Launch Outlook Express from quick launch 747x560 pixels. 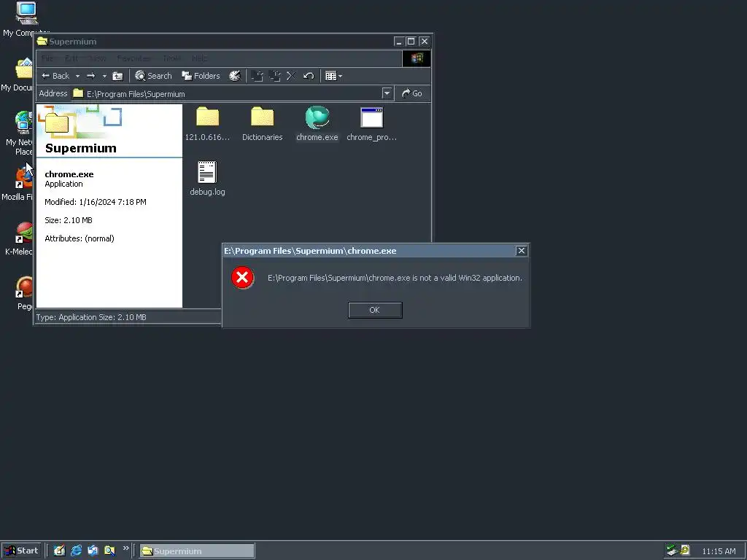pos(93,551)
